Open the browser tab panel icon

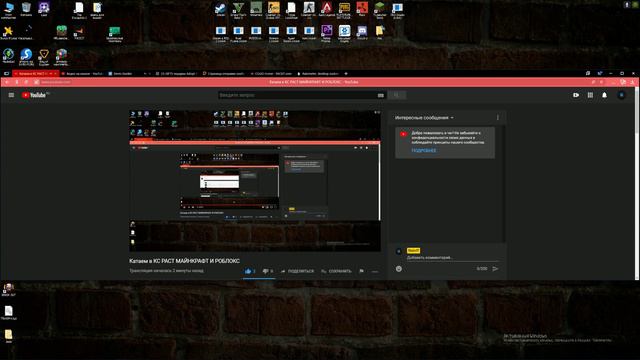[7, 73]
